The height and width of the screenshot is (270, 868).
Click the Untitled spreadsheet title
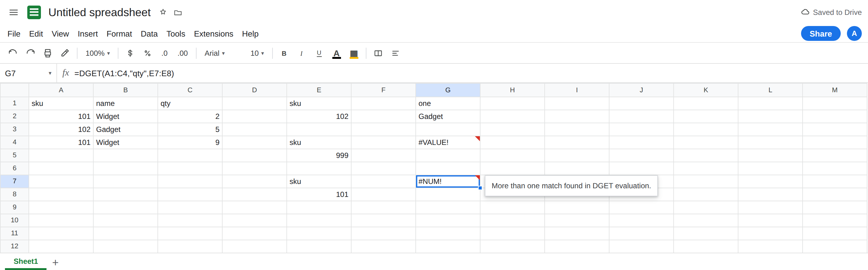click(100, 12)
